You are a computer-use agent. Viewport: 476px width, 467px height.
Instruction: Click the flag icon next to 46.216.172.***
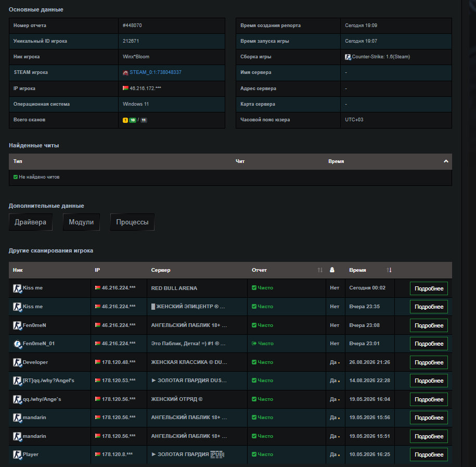click(125, 88)
